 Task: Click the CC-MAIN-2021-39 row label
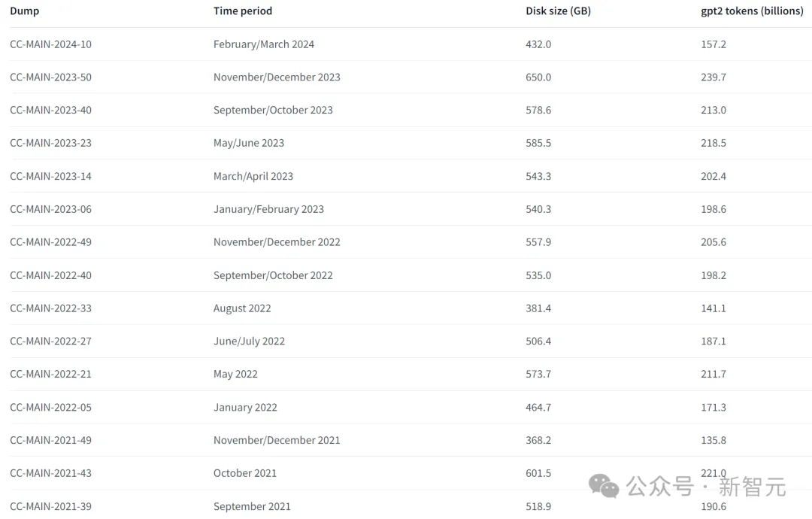51,506
